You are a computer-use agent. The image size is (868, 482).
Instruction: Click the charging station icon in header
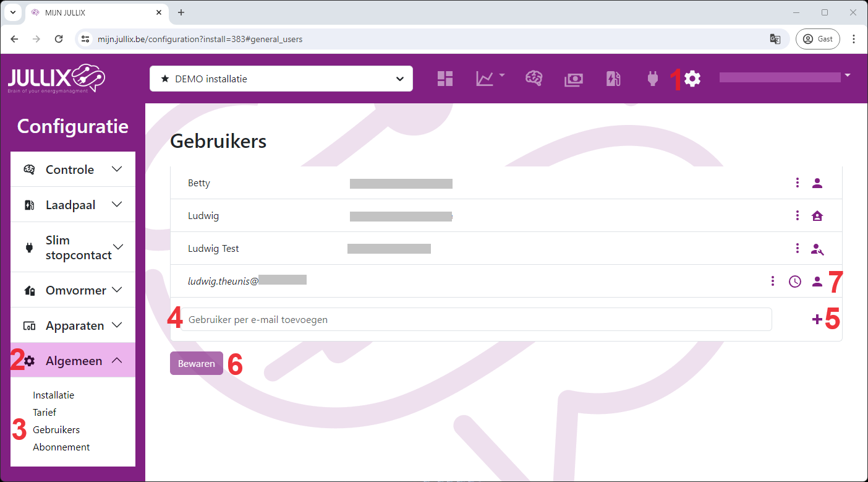coord(613,79)
